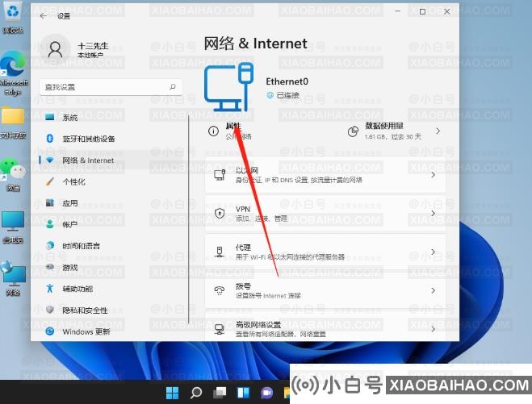
Task: Click the 游戏 controller icon
Action: coord(50,267)
